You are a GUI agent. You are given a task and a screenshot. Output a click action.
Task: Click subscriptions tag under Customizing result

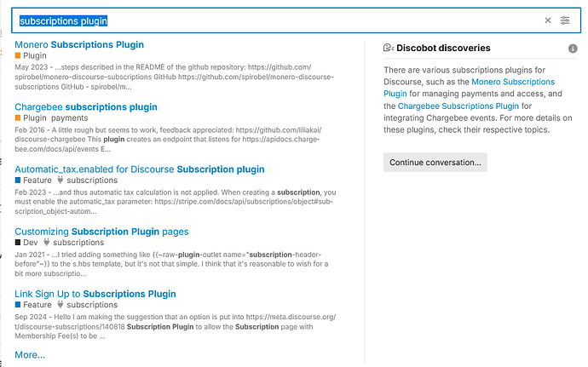[78, 243]
